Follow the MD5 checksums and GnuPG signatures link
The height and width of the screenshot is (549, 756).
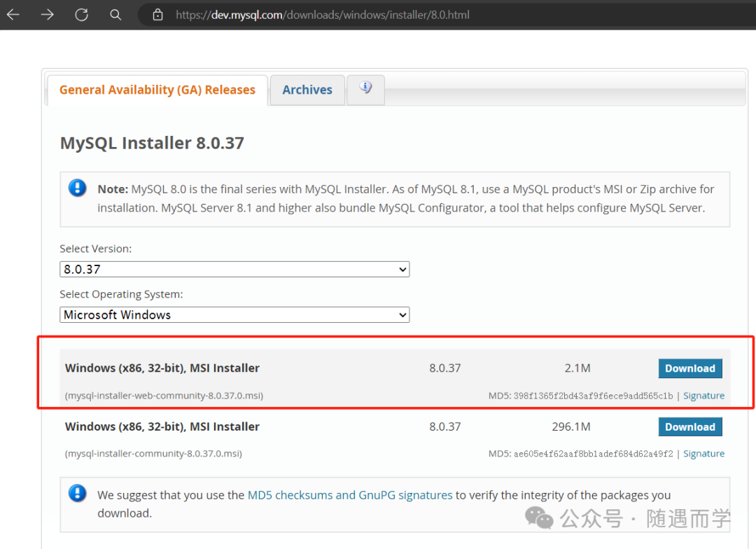pos(350,495)
